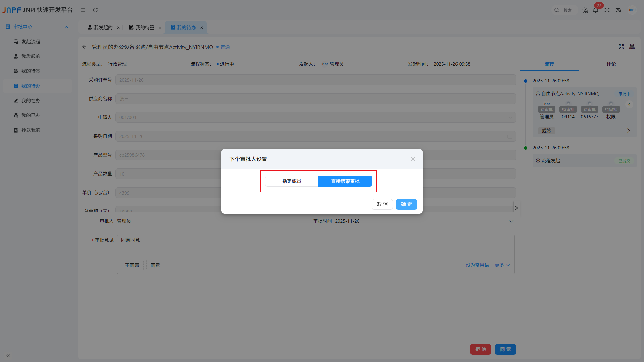Click the language translation icon
Viewport: 644px width, 362px height.
(619, 10)
